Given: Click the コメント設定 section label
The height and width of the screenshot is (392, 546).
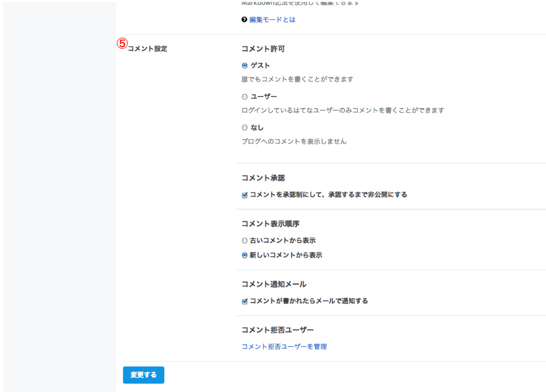Looking at the screenshot, I should [x=147, y=49].
